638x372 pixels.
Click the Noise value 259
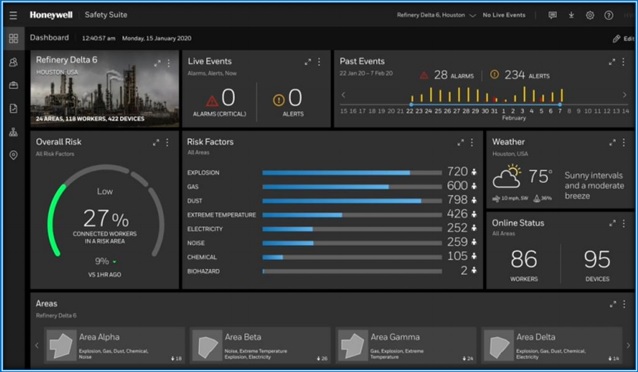(x=457, y=242)
